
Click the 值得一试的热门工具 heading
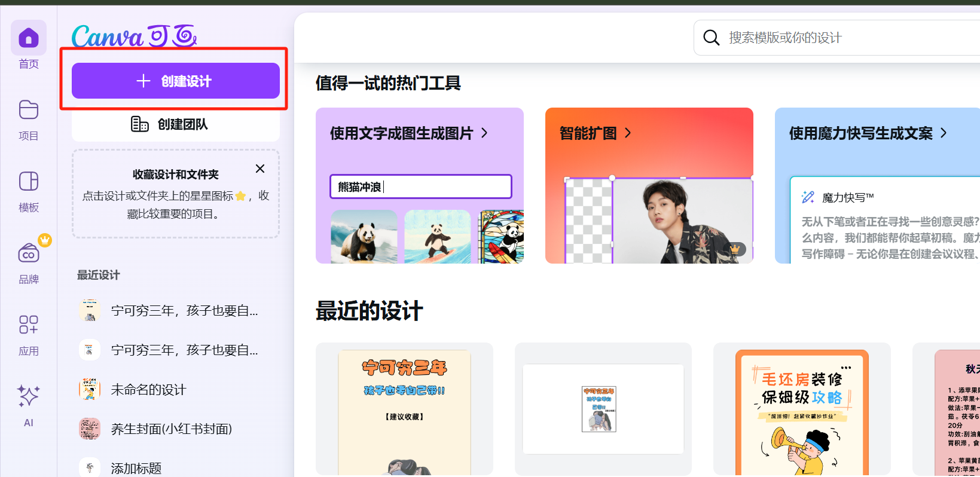click(388, 83)
